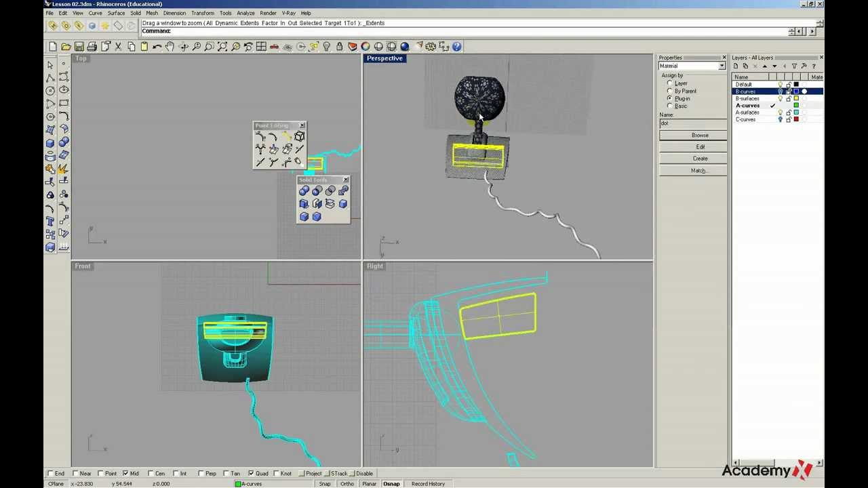Image resolution: width=868 pixels, height=488 pixels.
Task: Click the Zoom Extents icon
Action: [222, 47]
